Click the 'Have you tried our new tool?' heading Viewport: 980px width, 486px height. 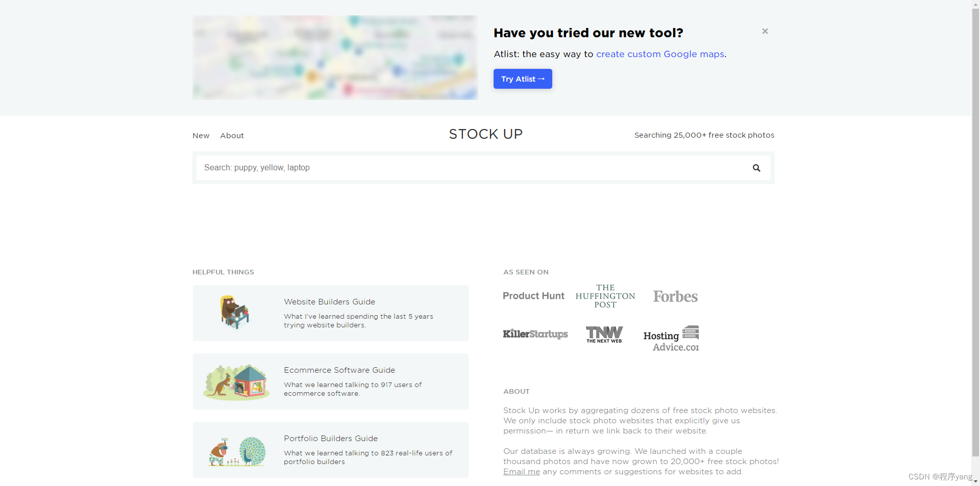tap(589, 33)
